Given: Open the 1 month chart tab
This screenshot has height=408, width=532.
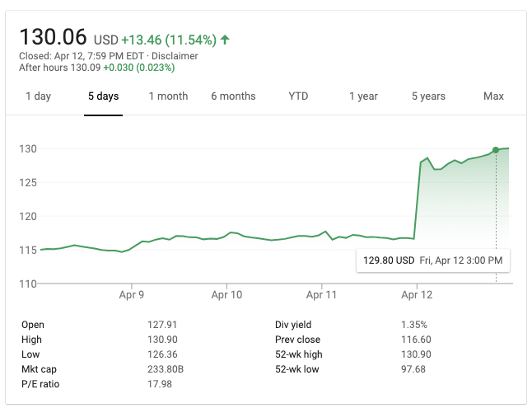Looking at the screenshot, I should point(168,96).
